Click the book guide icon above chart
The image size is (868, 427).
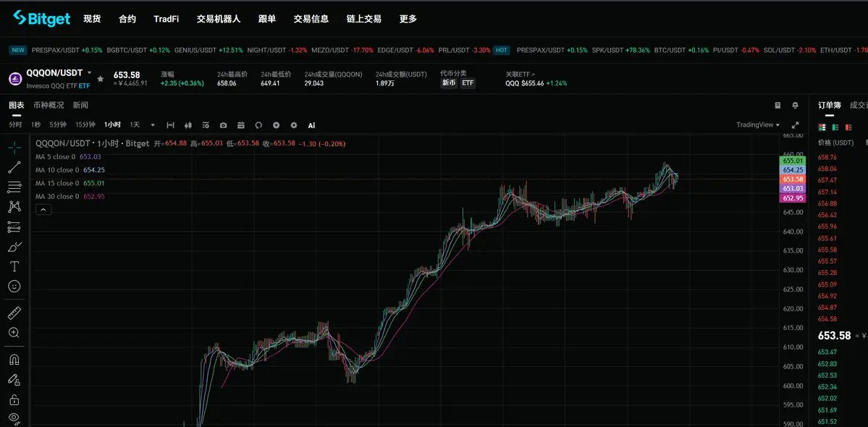pyautogui.click(x=778, y=105)
